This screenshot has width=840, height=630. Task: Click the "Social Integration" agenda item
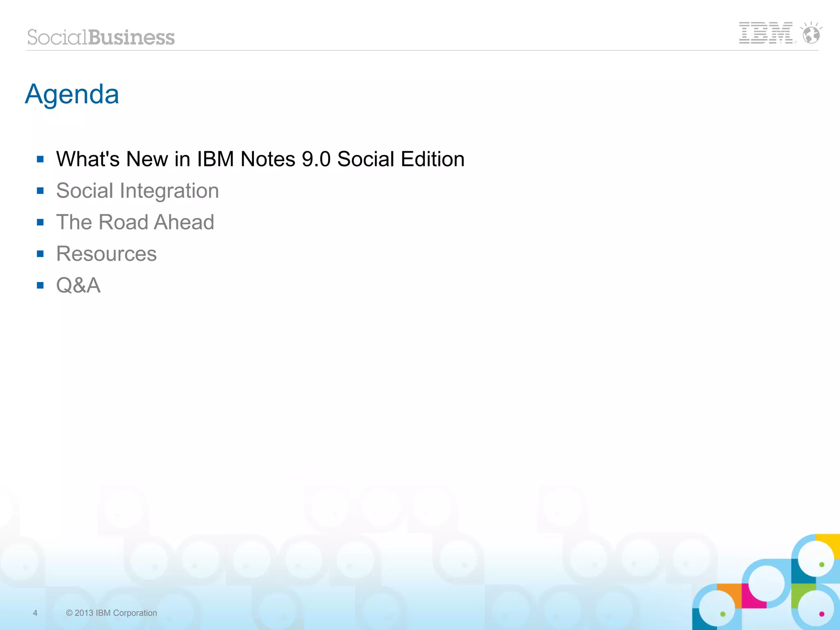click(x=138, y=191)
